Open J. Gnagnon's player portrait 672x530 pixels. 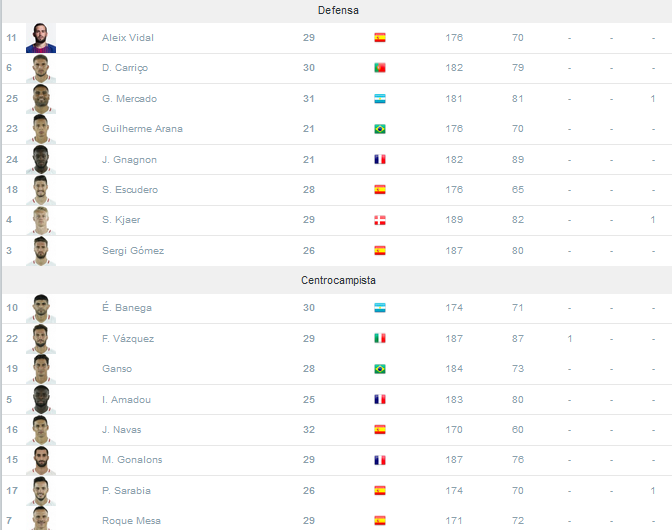click(x=41, y=159)
